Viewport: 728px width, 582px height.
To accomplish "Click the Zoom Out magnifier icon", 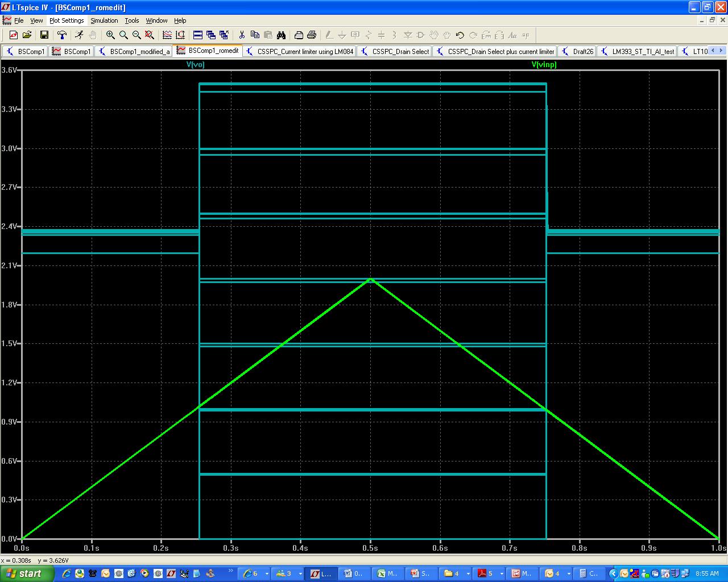I will click(136, 35).
